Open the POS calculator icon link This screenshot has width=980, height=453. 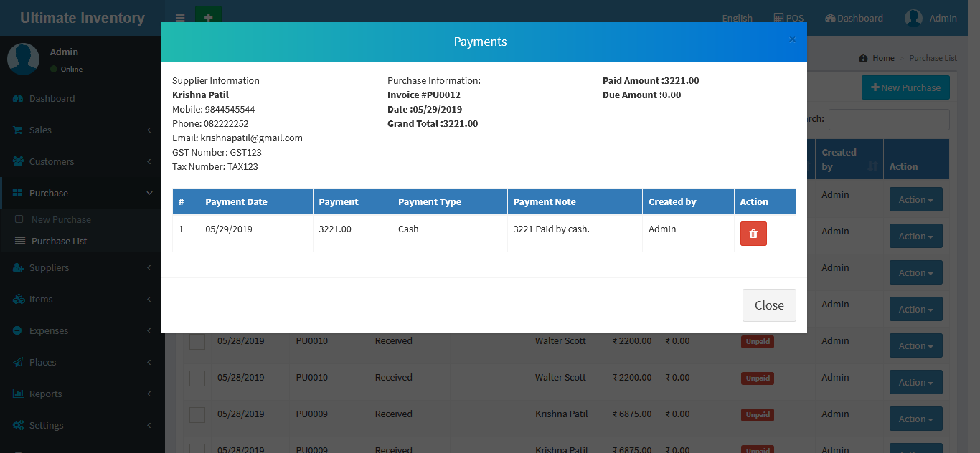coord(778,18)
